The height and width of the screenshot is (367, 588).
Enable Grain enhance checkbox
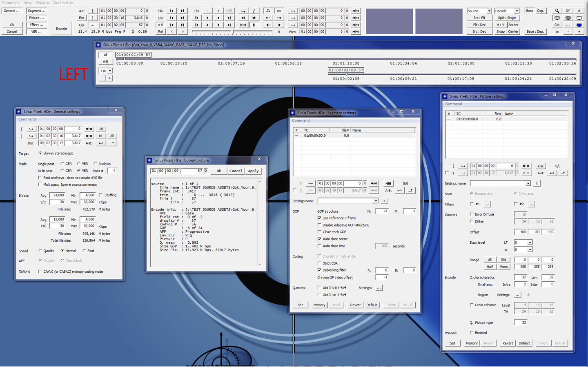[472, 305]
